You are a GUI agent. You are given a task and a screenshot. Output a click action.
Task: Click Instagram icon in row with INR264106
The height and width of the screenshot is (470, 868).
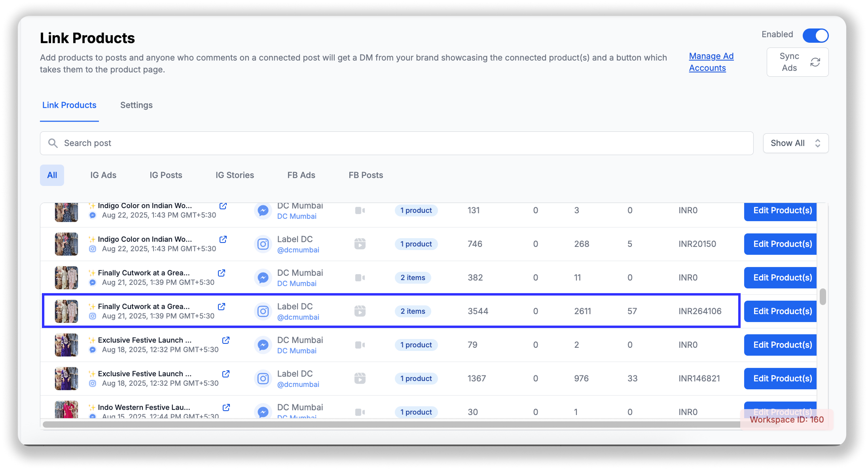(x=263, y=311)
